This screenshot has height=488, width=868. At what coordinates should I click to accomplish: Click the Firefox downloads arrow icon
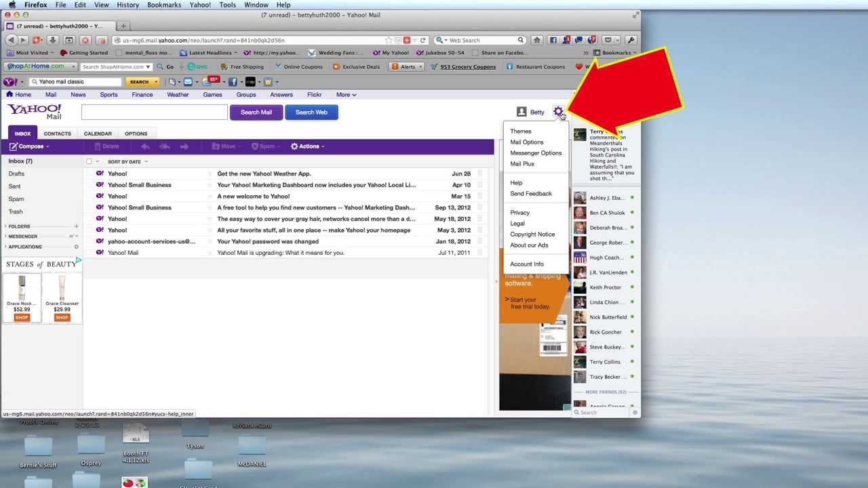[53, 40]
